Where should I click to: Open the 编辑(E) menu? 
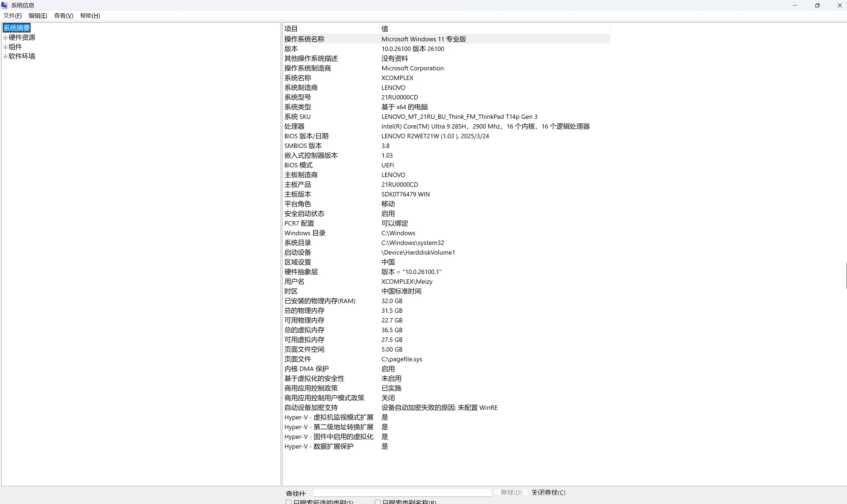38,16
